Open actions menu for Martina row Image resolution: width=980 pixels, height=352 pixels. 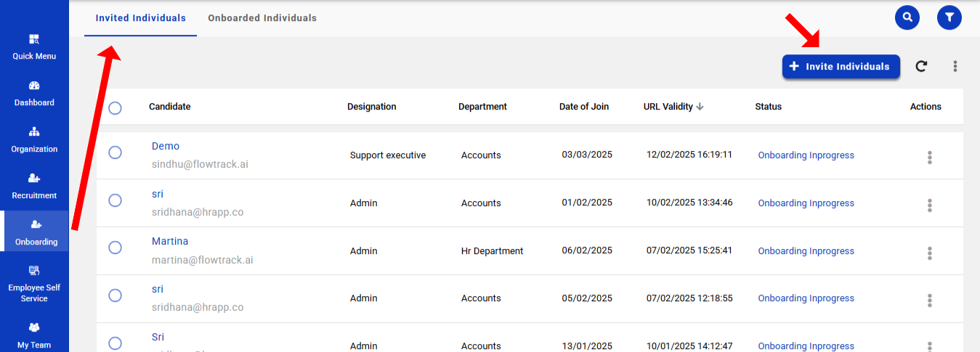(929, 253)
